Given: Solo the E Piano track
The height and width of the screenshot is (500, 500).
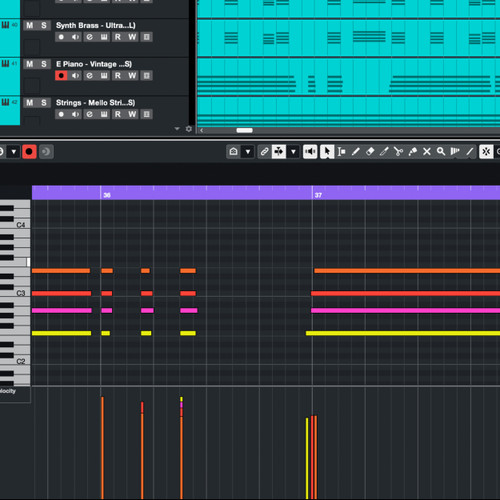Looking at the screenshot, I should (44, 64).
